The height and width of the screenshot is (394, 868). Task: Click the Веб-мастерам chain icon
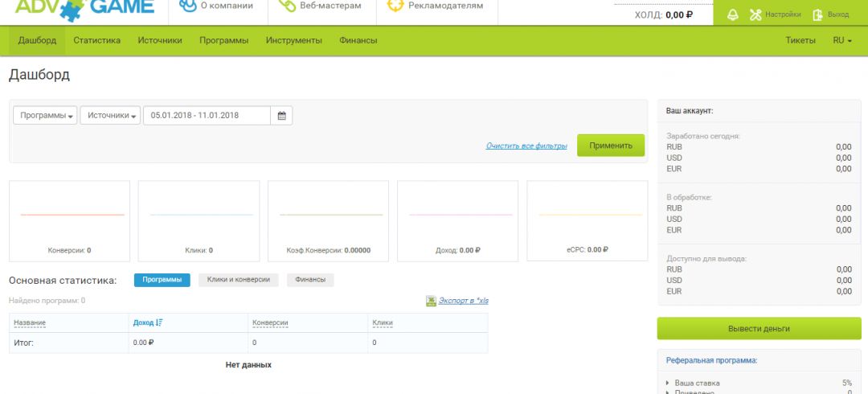click(287, 6)
